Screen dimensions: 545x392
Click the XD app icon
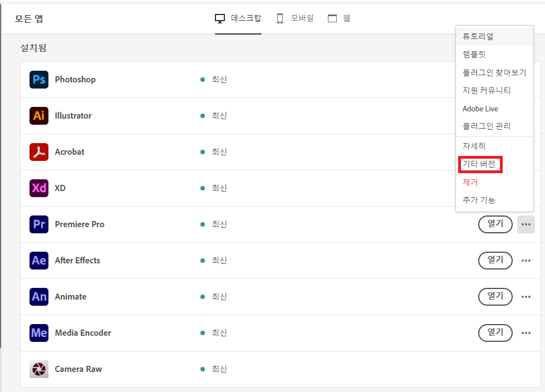(x=39, y=188)
